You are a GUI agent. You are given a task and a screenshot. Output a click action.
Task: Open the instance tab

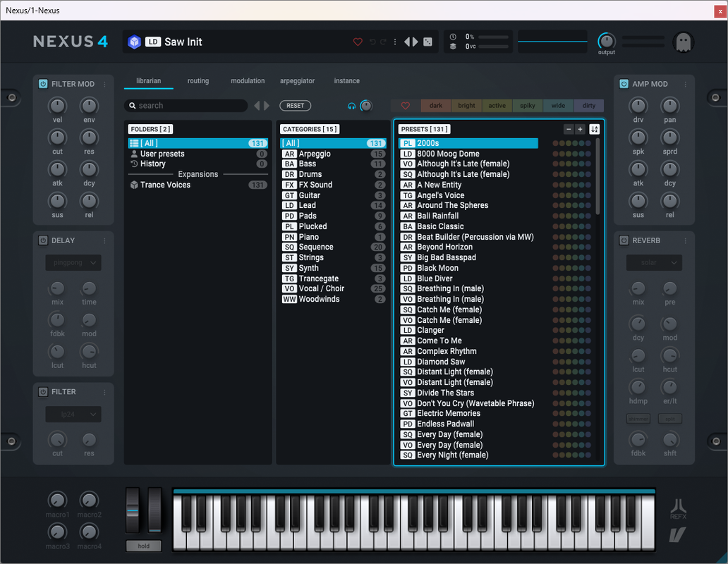tap(347, 80)
